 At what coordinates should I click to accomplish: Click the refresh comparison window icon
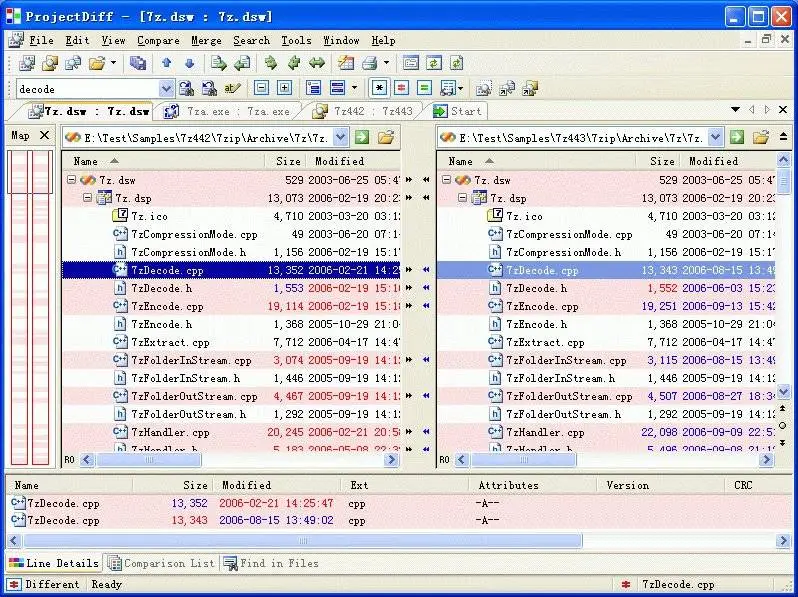coord(434,63)
